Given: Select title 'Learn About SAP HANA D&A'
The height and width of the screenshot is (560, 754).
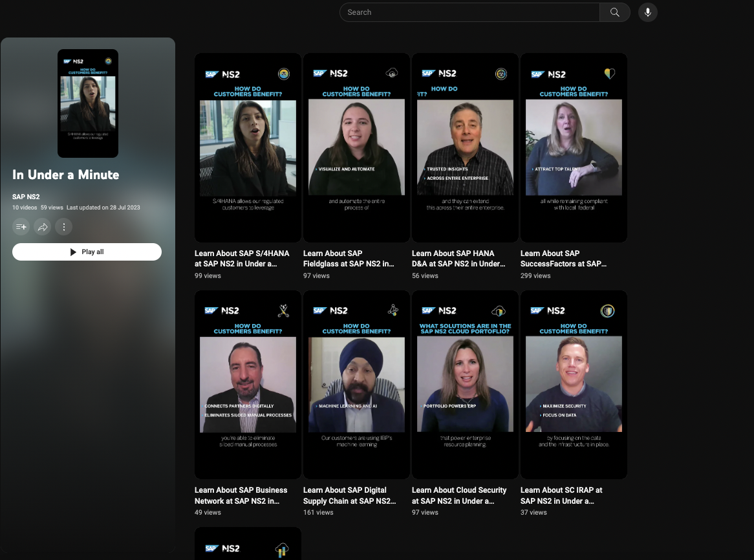Looking at the screenshot, I should (x=458, y=259).
